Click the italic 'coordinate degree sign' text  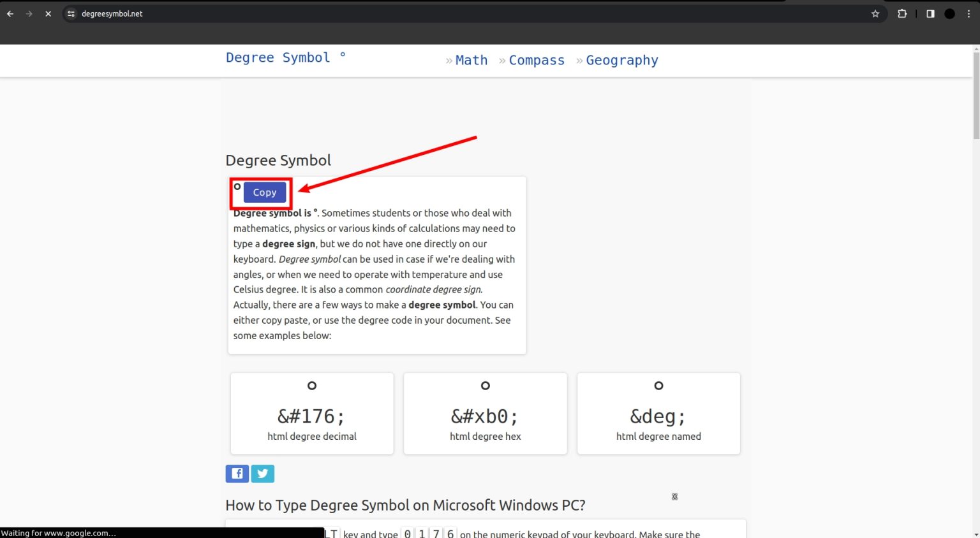coord(434,289)
